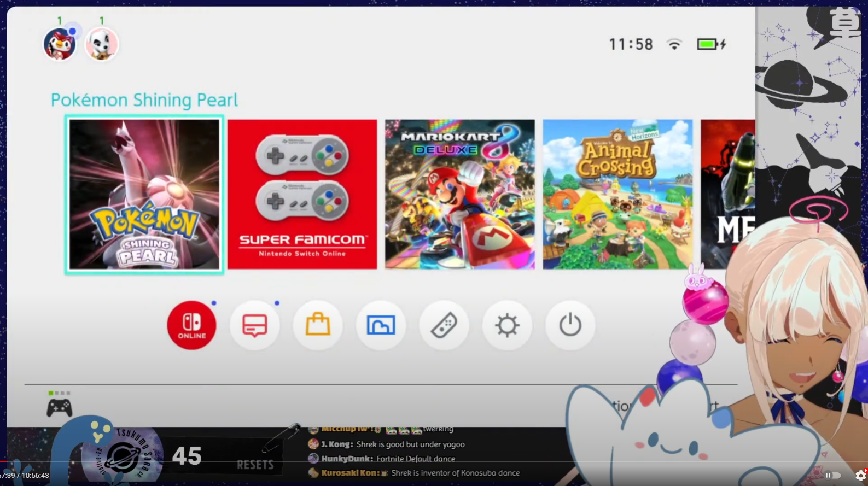
Task: Open the Album icon
Action: 381,325
